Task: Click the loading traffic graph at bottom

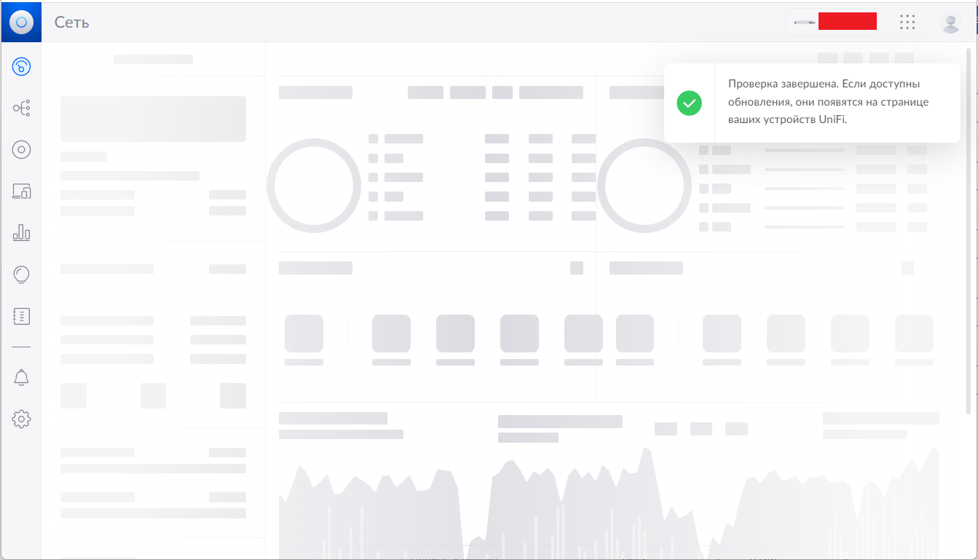Action: click(608, 502)
